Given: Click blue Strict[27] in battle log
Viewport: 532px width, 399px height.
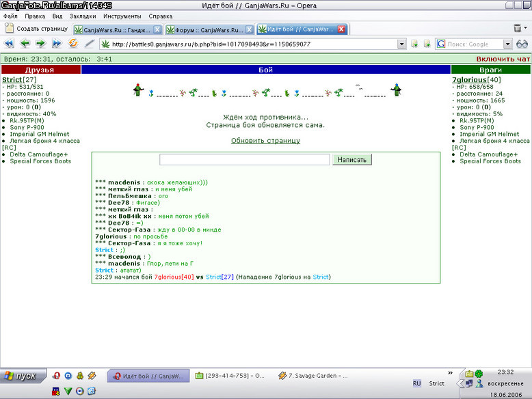Looking at the screenshot, I should pos(220,277).
